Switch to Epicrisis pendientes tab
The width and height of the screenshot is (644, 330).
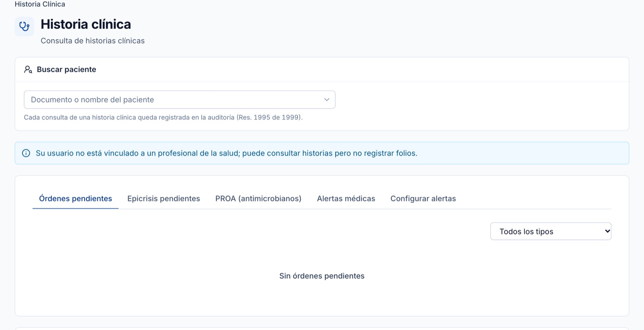[x=163, y=199]
